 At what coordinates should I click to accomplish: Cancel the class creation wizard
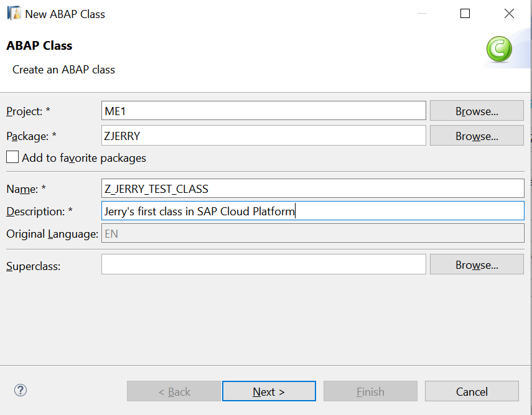click(472, 391)
